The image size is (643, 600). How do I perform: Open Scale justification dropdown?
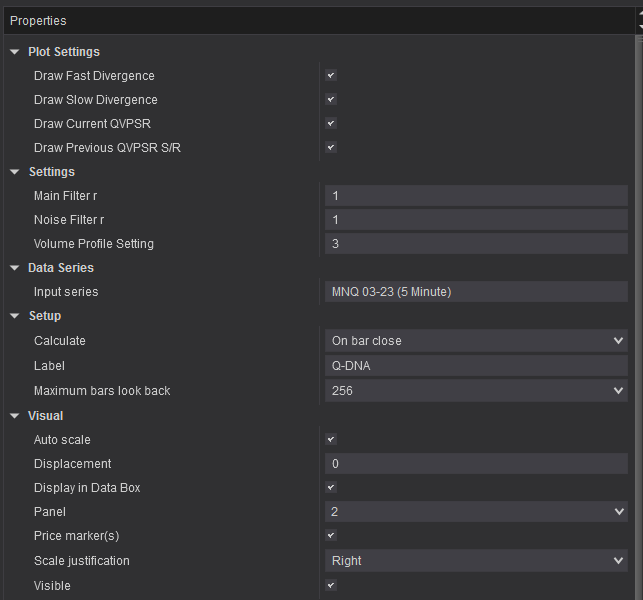tap(476, 561)
